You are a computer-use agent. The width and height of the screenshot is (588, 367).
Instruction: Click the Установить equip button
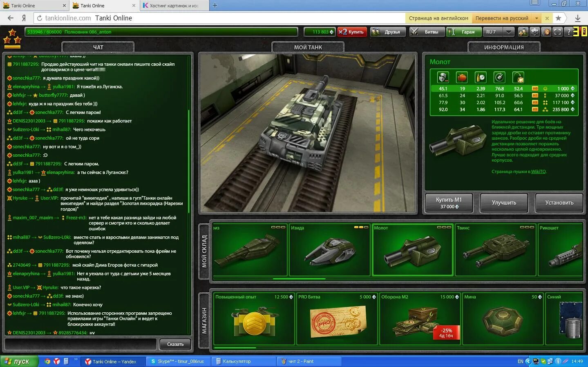click(559, 203)
